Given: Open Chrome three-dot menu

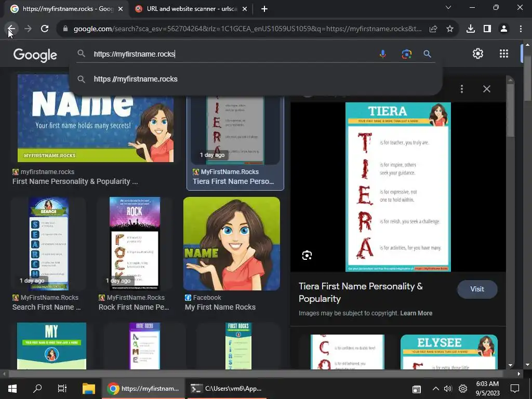Looking at the screenshot, I should pyautogui.click(x=521, y=29).
